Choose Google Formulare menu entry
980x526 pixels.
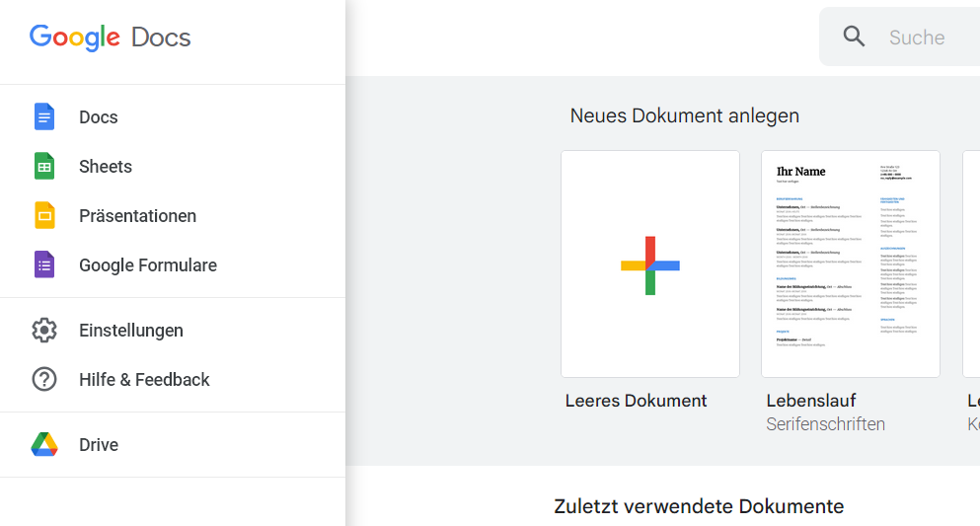(147, 264)
